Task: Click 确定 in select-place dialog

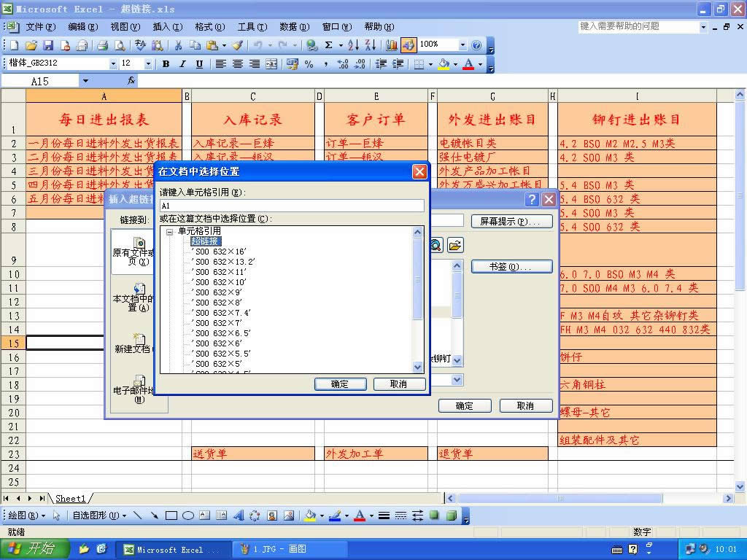Action: click(x=340, y=384)
